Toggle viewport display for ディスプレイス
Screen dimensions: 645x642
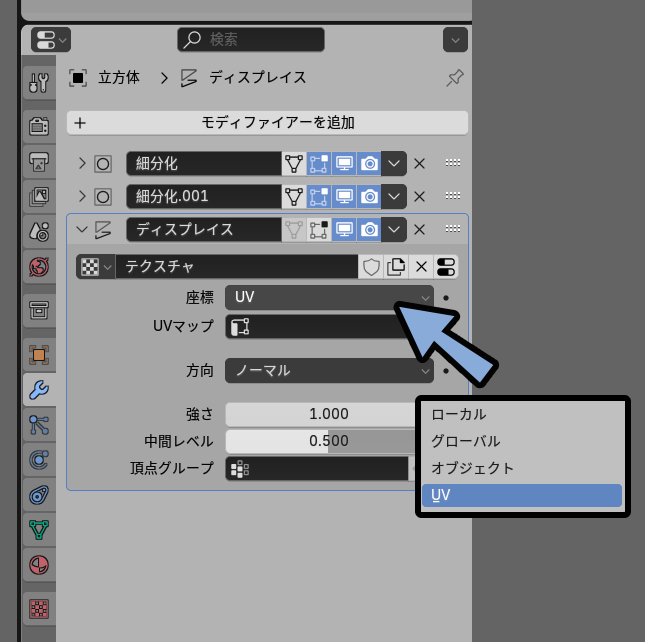point(344,229)
